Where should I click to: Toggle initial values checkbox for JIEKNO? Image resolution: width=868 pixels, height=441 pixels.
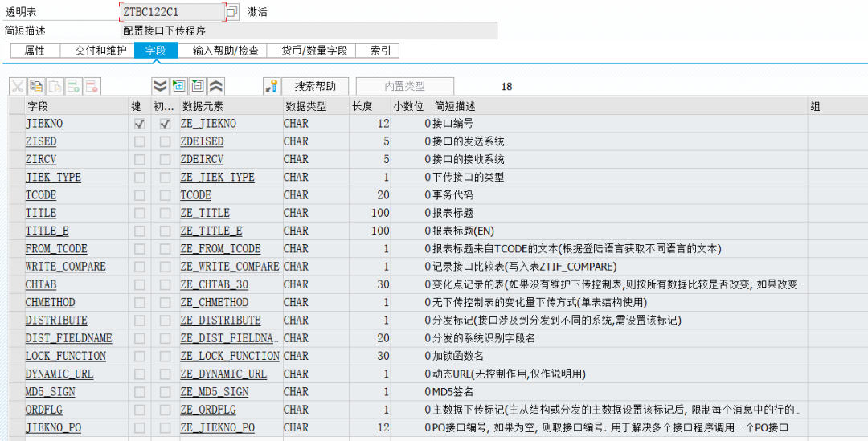click(x=165, y=124)
